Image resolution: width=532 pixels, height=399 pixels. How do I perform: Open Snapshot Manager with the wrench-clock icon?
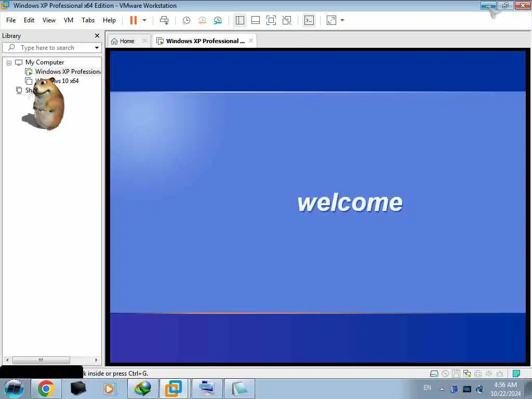click(218, 20)
